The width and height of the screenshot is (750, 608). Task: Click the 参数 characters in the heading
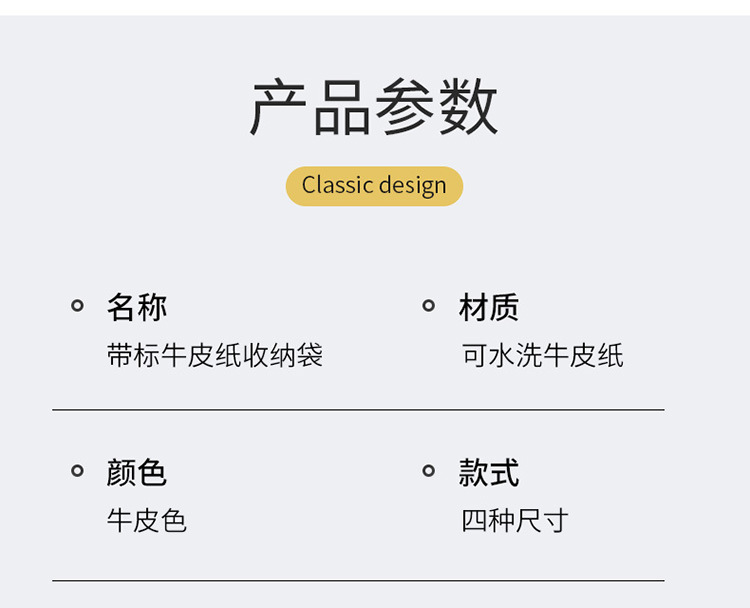tap(436, 108)
